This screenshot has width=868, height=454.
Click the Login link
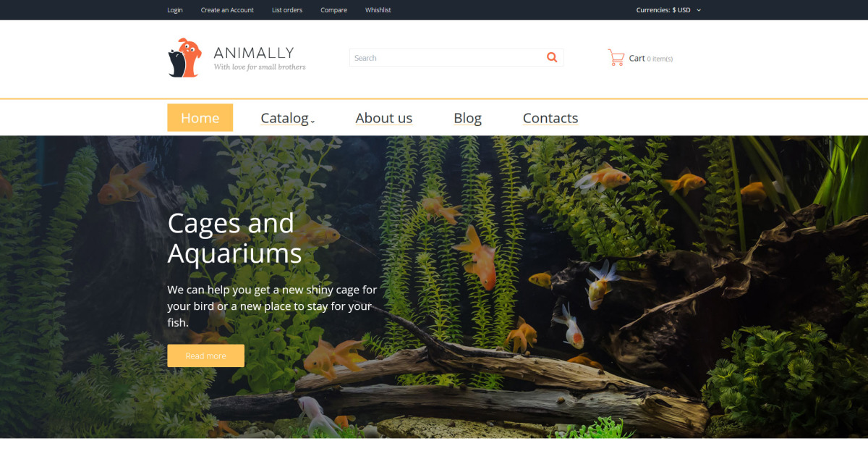[175, 10]
